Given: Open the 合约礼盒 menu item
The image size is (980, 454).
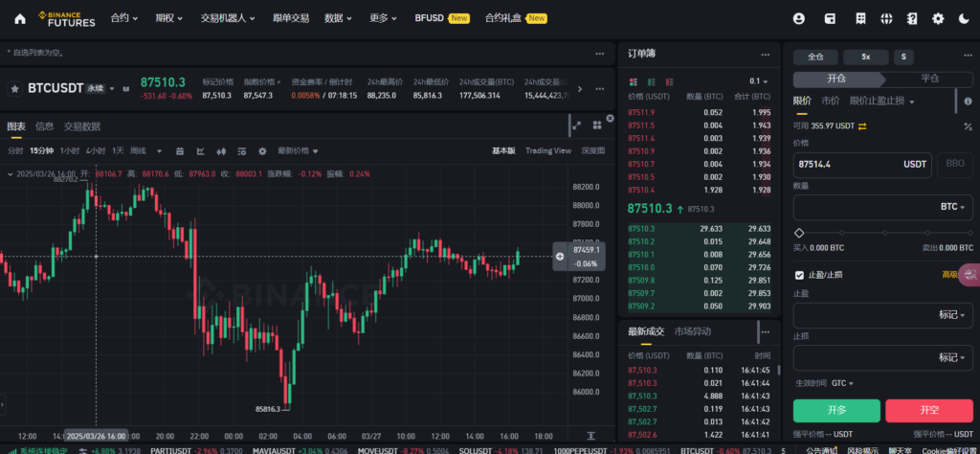Looking at the screenshot, I should pyautogui.click(x=516, y=18).
